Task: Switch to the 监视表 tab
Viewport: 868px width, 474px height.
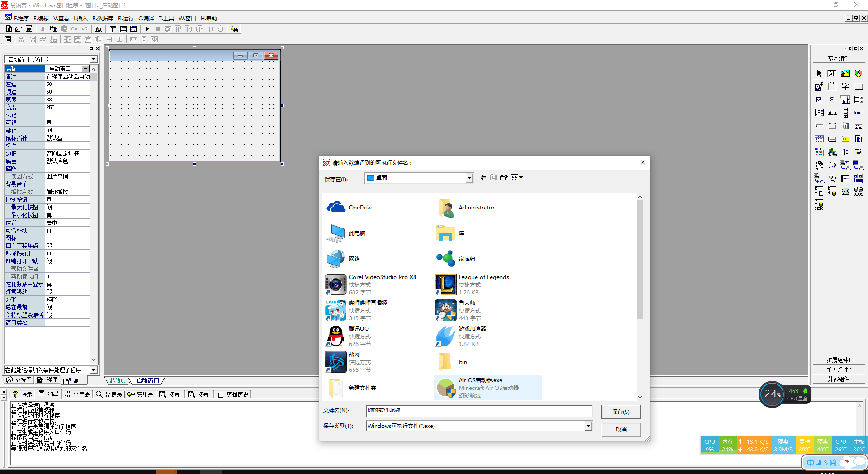Action: tap(109, 394)
